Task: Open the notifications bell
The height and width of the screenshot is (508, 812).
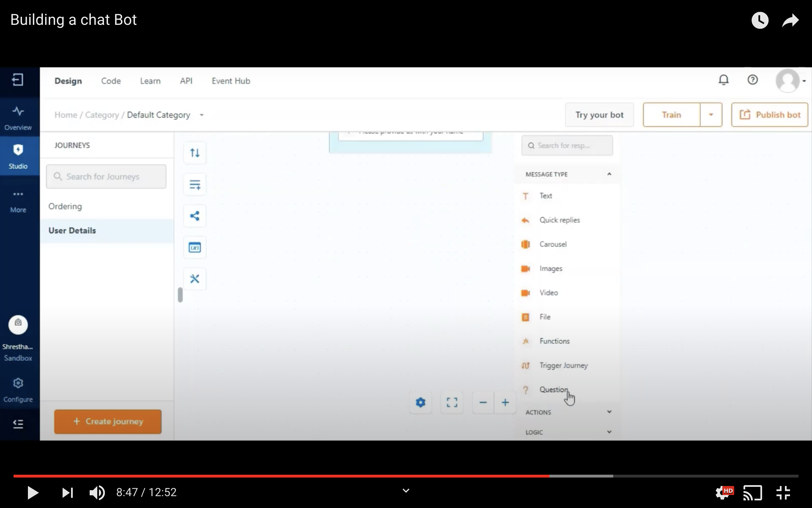Action: 724,80
